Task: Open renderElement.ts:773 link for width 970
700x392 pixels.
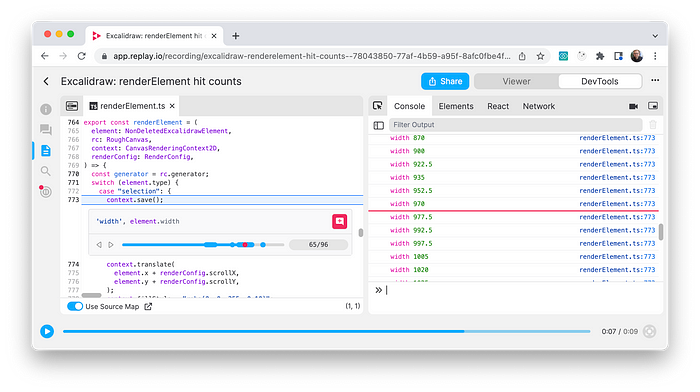Action: tap(617, 204)
